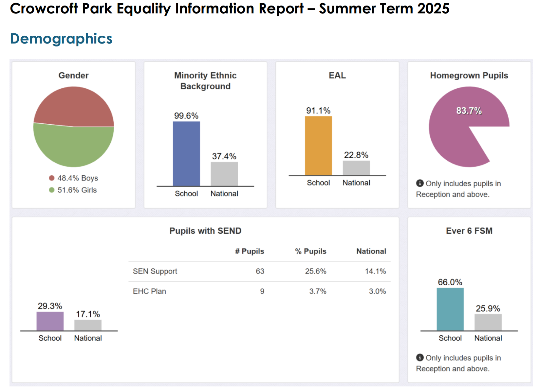The height and width of the screenshot is (392, 540).
Task: Click the Ever 6 FSM info icon
Action: click(x=419, y=358)
